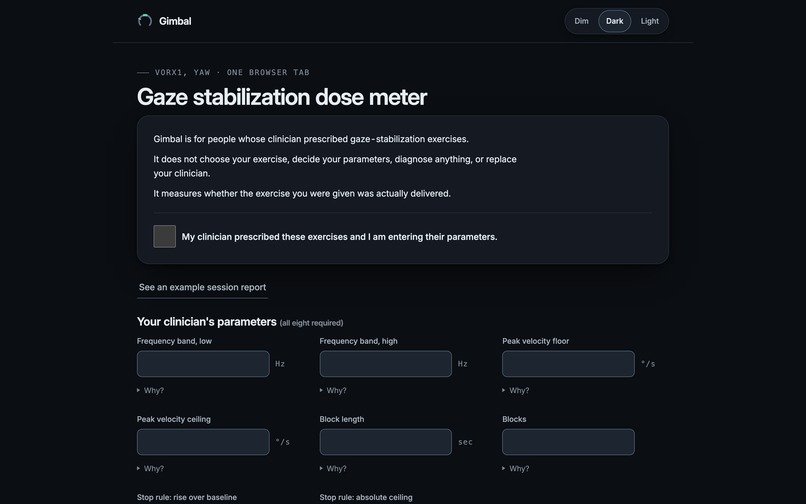
Task: Expand Why? under Block length
Action: pos(333,469)
